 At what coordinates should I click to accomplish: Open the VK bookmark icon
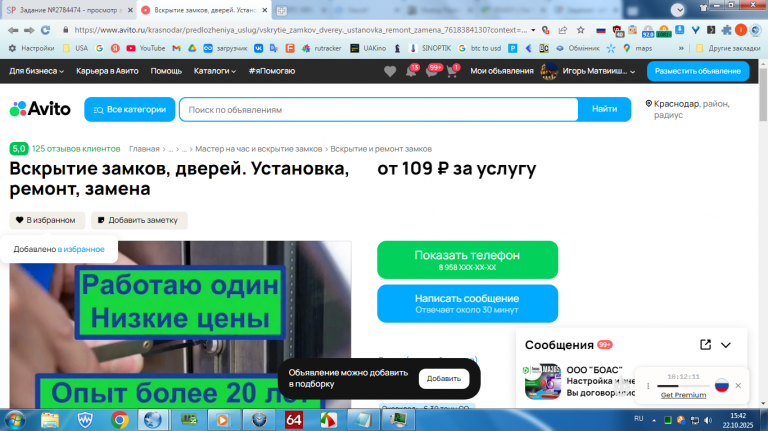(x=258, y=48)
